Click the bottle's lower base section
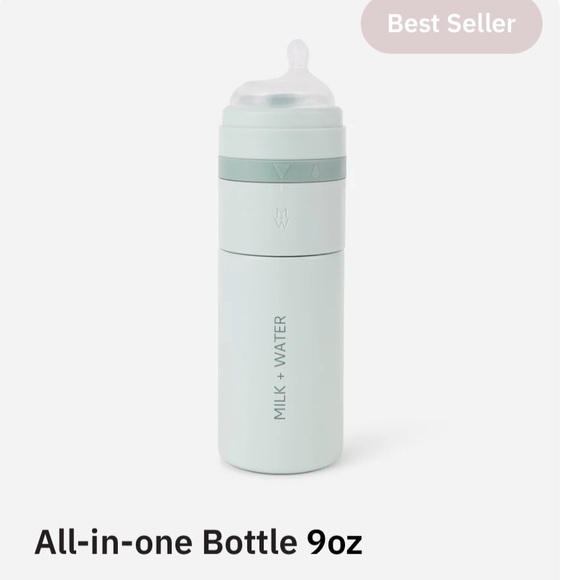This screenshot has height=580, width=580. click(281, 362)
